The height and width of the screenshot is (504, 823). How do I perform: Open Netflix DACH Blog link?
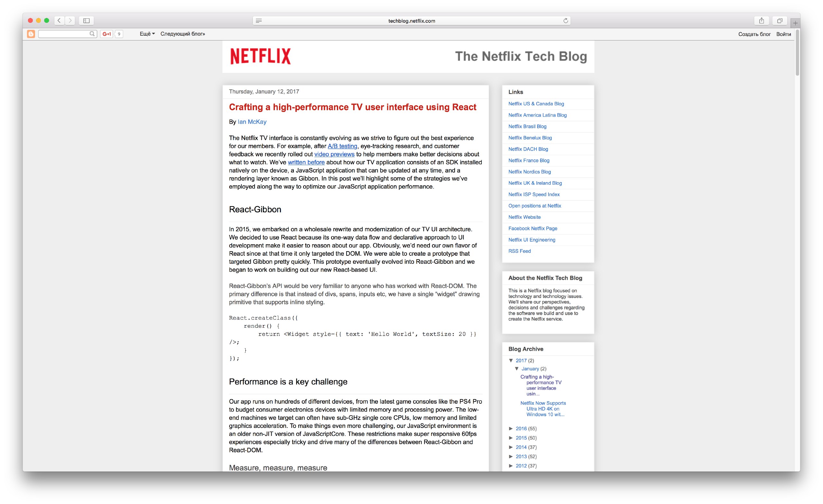528,149
